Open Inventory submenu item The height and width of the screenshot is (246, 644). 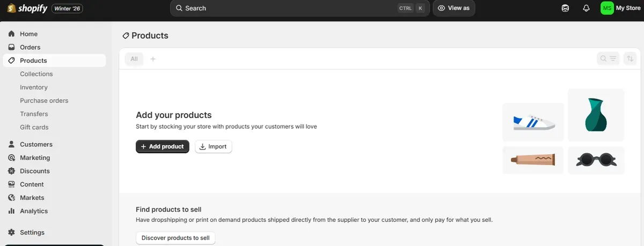point(34,87)
